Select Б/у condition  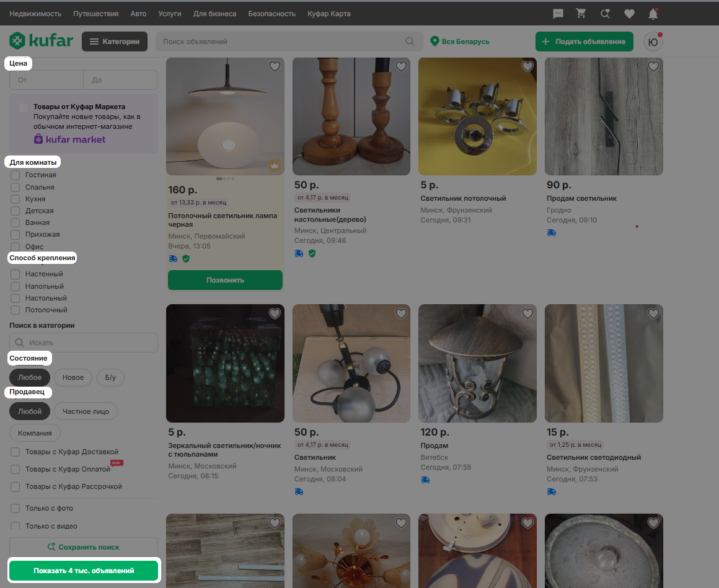(x=110, y=377)
